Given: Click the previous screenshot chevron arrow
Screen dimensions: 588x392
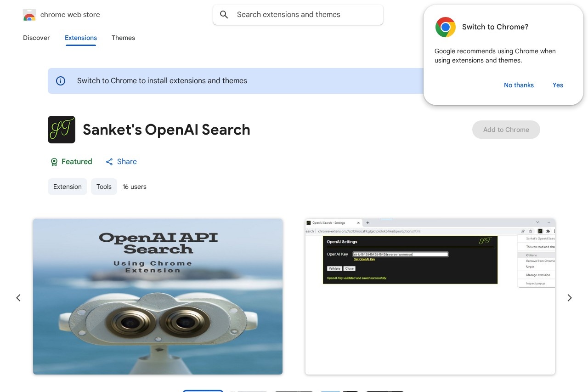Looking at the screenshot, I should pos(18,298).
